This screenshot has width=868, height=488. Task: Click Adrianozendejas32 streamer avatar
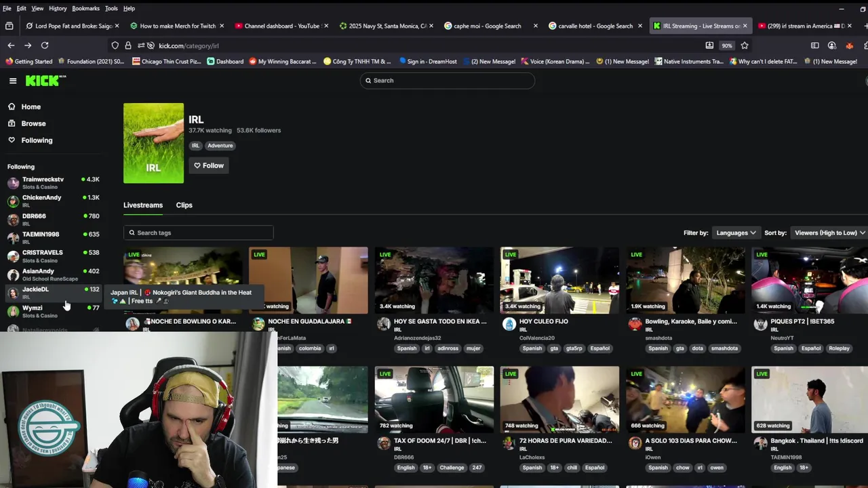point(384,324)
